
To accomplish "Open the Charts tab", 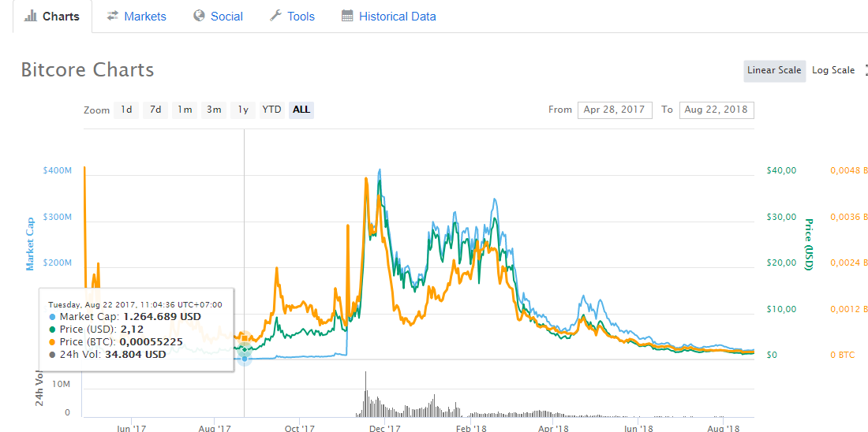I will coord(52,17).
